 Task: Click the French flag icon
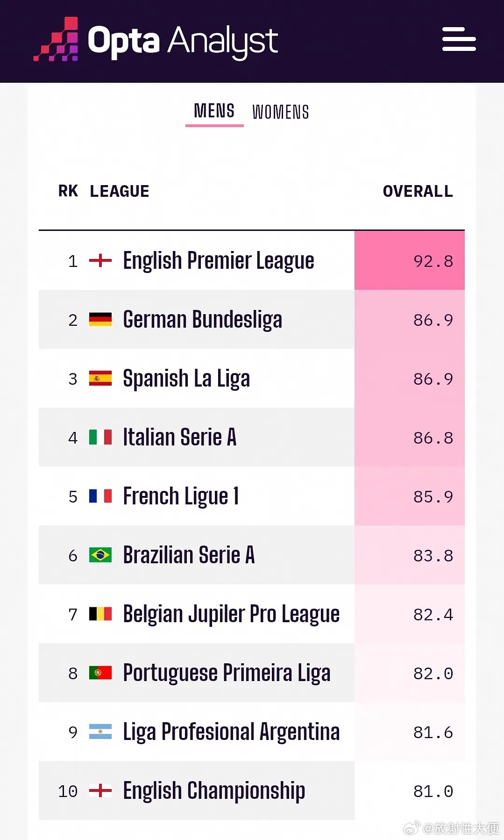tap(100, 496)
